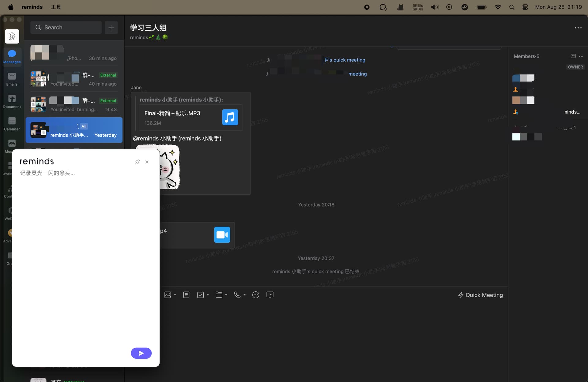The height and width of the screenshot is (382, 588).
Task: Open the chat history clock icon
Action: [x=270, y=295]
